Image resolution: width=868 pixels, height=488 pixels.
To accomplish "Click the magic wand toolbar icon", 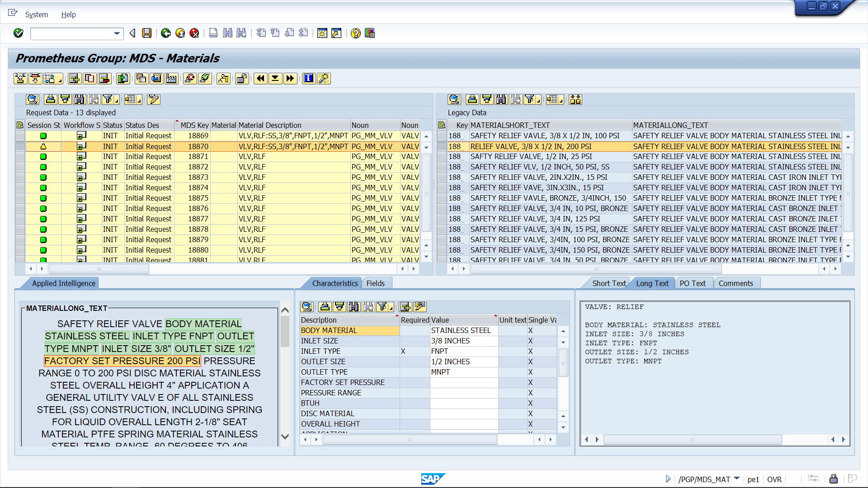I will point(324,79).
